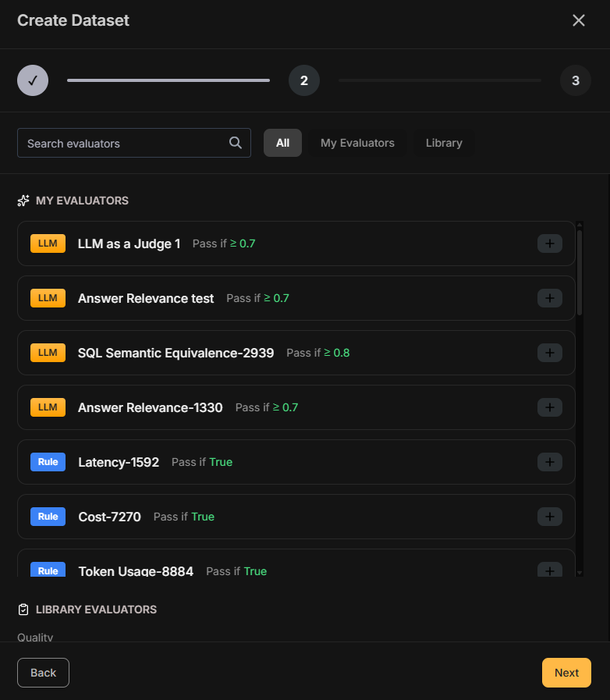Switch to My Evaluators tab
The height and width of the screenshot is (700, 610).
[x=357, y=143]
